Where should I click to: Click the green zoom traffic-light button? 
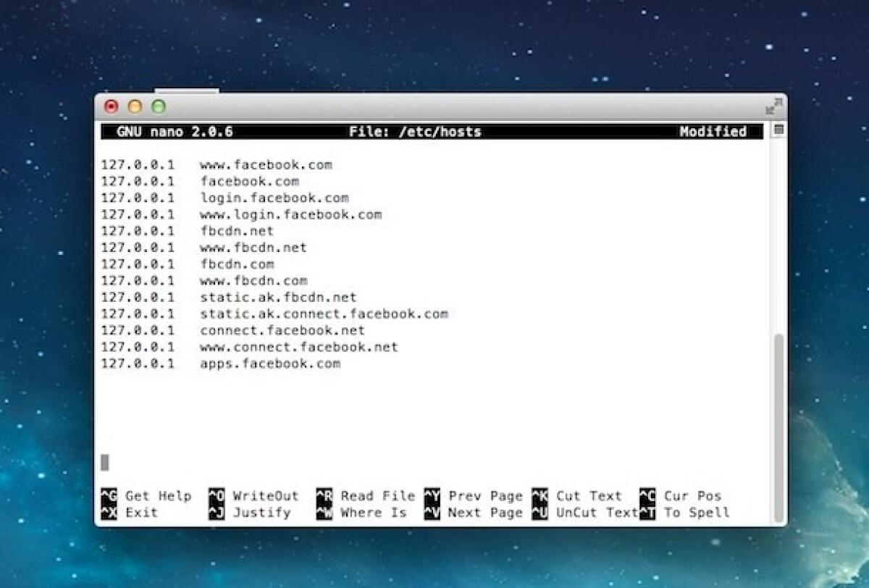158,106
